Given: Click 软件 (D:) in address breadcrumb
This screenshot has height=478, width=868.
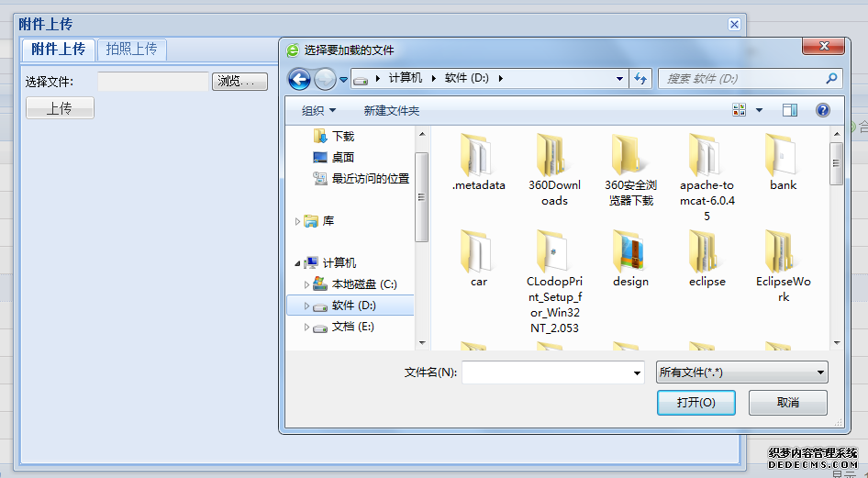Looking at the screenshot, I should pyautogui.click(x=467, y=78).
